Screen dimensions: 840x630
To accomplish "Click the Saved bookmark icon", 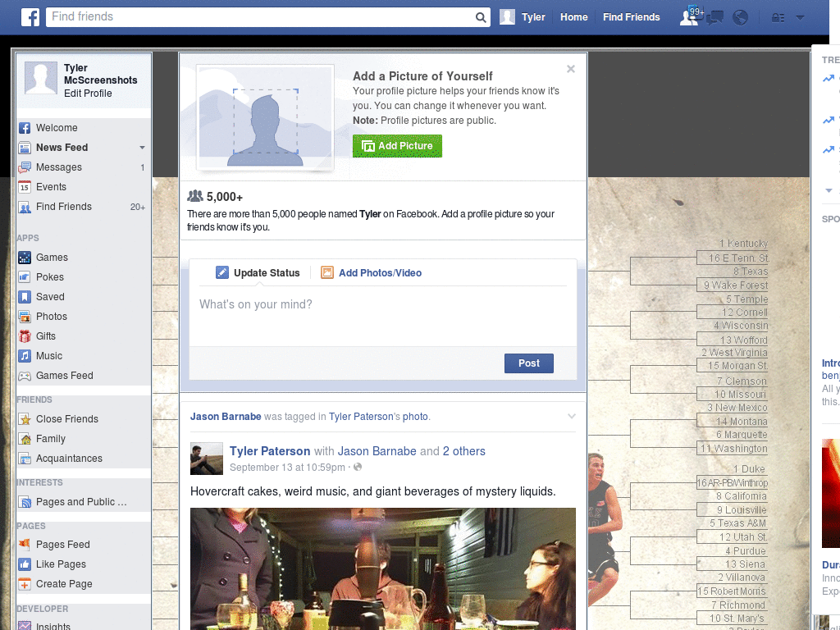I will [25, 297].
